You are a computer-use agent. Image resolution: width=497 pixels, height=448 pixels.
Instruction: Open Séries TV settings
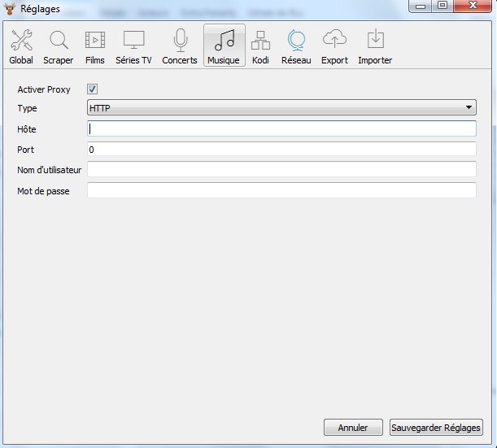(133, 46)
